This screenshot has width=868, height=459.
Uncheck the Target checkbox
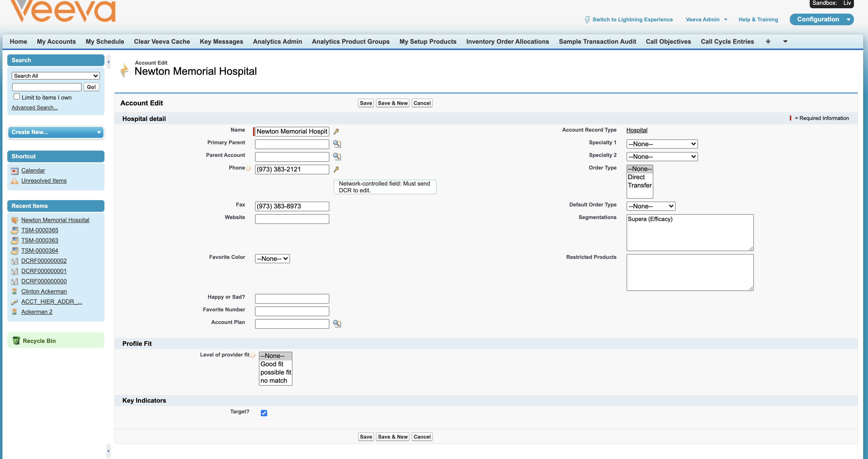[264, 413]
